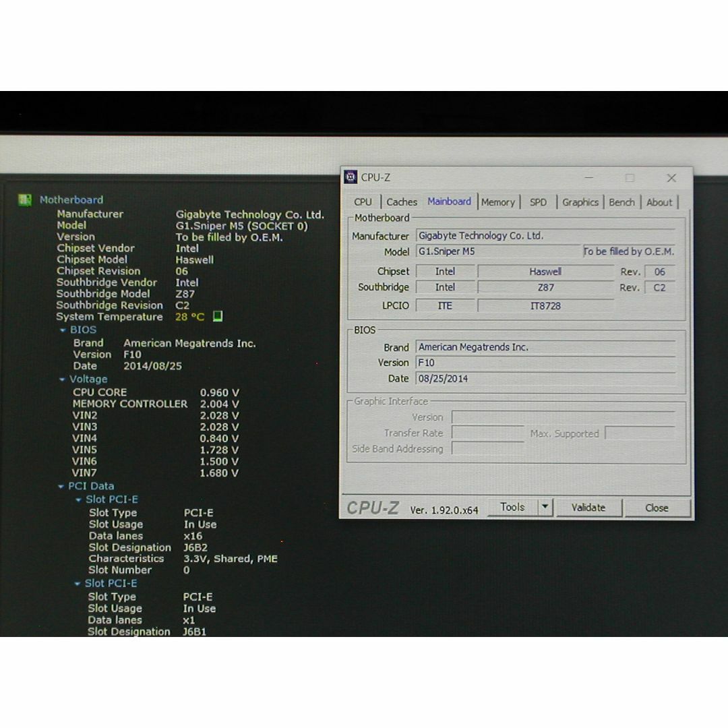Open the About tab in CPU-Z
The height and width of the screenshot is (728, 728).
(x=659, y=202)
